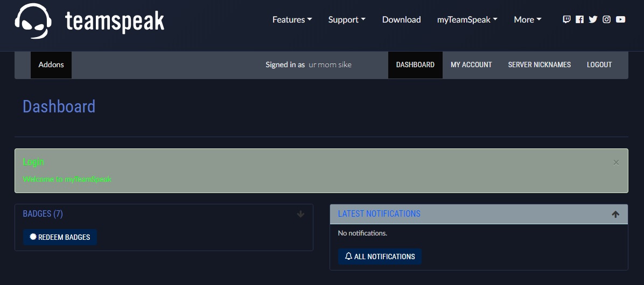Dismiss the Login welcome alert
644x285 pixels.
[616, 162]
